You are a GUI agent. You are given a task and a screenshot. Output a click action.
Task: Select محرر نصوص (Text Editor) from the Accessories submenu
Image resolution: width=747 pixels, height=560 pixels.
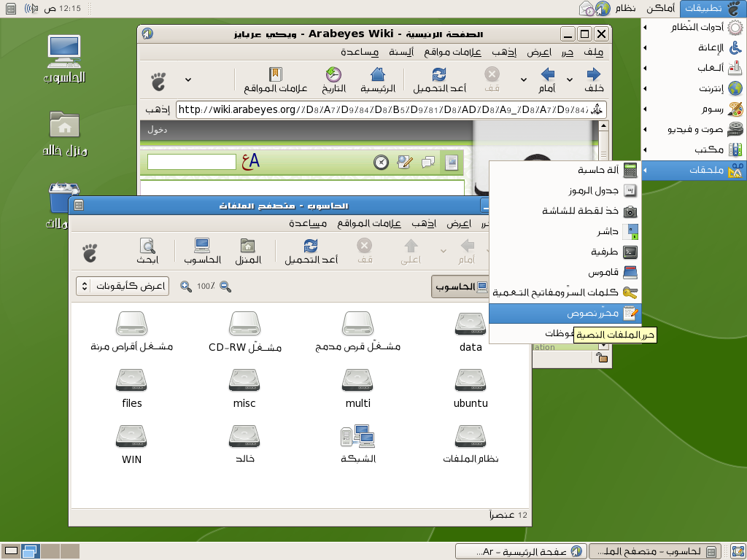click(592, 314)
